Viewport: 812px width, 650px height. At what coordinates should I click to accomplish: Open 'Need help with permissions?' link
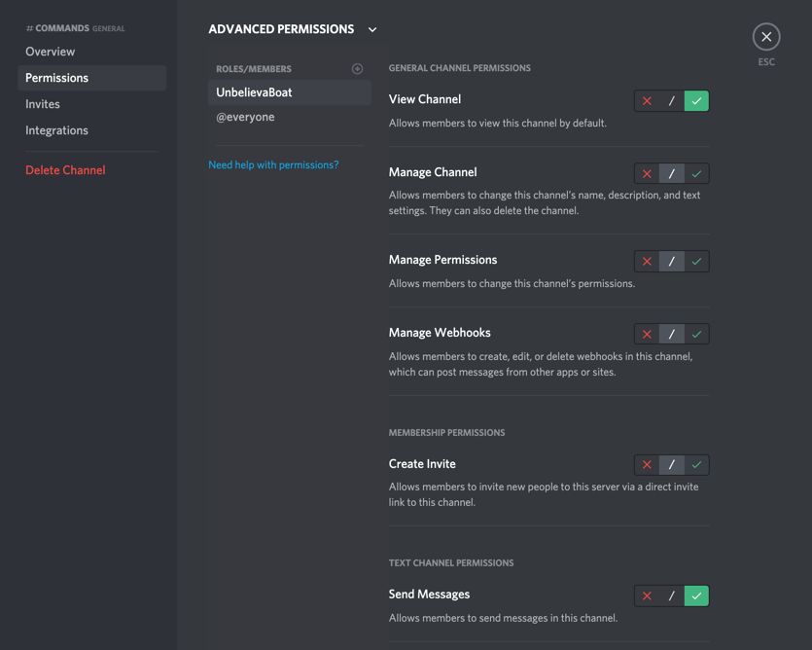coord(273,165)
